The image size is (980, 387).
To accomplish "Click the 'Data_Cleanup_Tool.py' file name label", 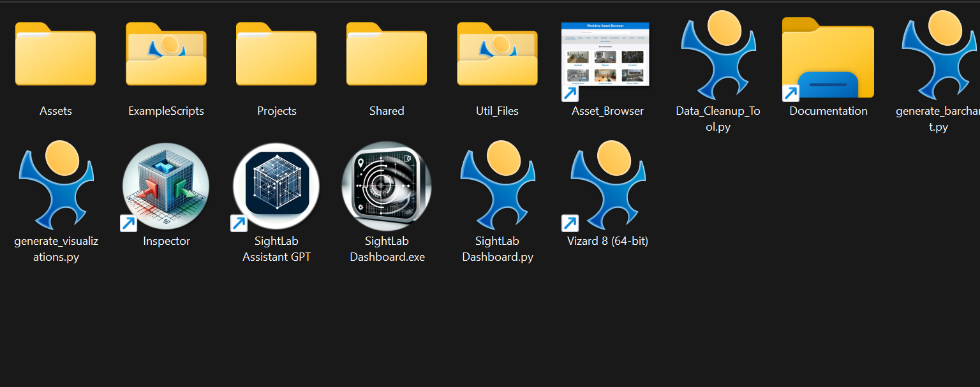I will coord(718,119).
